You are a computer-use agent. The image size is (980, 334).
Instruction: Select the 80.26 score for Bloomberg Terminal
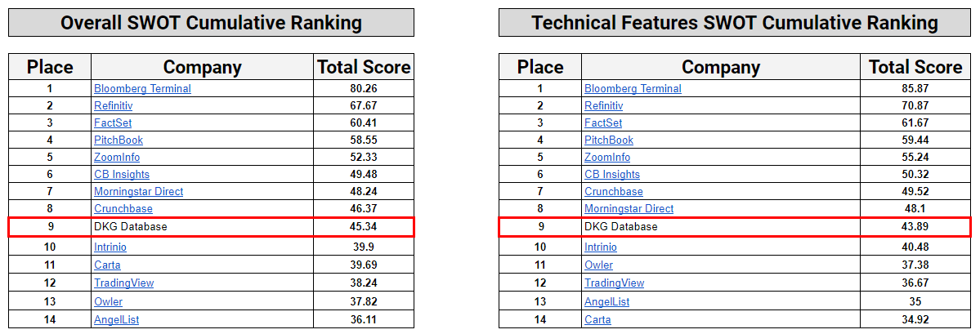coord(364,88)
